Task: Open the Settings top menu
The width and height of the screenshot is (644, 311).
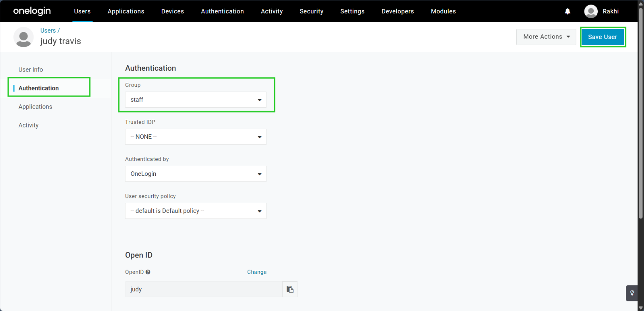Action: point(353,11)
